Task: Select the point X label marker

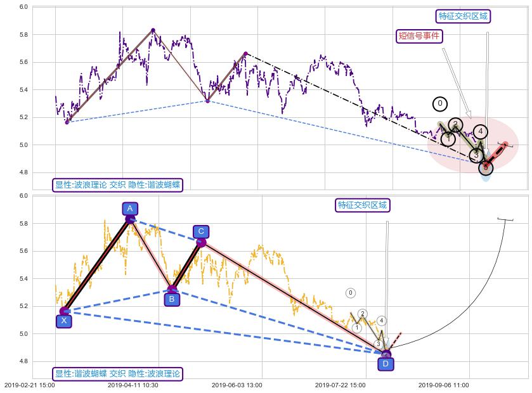Action: 63,321
